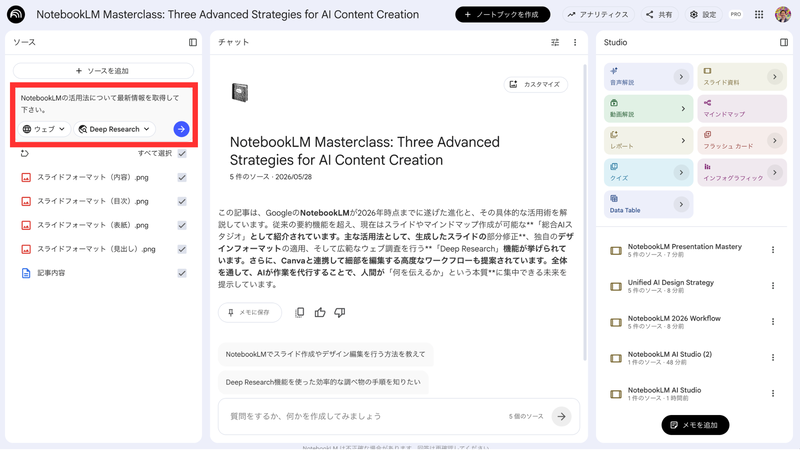Collapse the Studio panel icon
This screenshot has height=450, width=800.
click(784, 42)
